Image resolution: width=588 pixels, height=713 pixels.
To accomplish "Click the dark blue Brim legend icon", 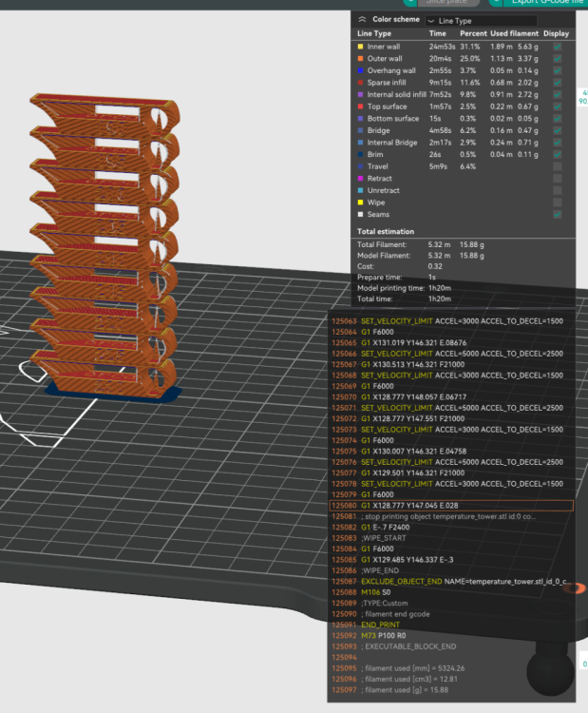I will (360, 155).
